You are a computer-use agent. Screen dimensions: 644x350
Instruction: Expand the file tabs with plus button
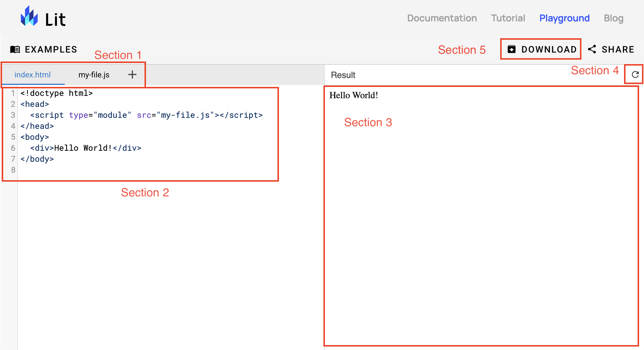[x=132, y=74]
